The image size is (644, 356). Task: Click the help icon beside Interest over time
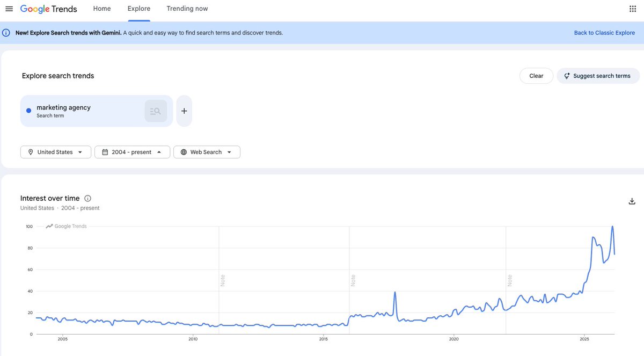pyautogui.click(x=88, y=199)
